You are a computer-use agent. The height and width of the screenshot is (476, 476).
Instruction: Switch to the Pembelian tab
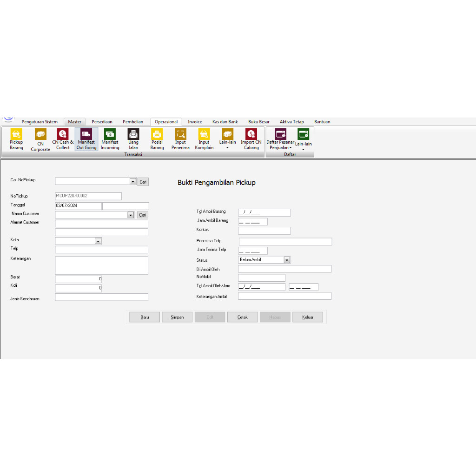point(133,122)
